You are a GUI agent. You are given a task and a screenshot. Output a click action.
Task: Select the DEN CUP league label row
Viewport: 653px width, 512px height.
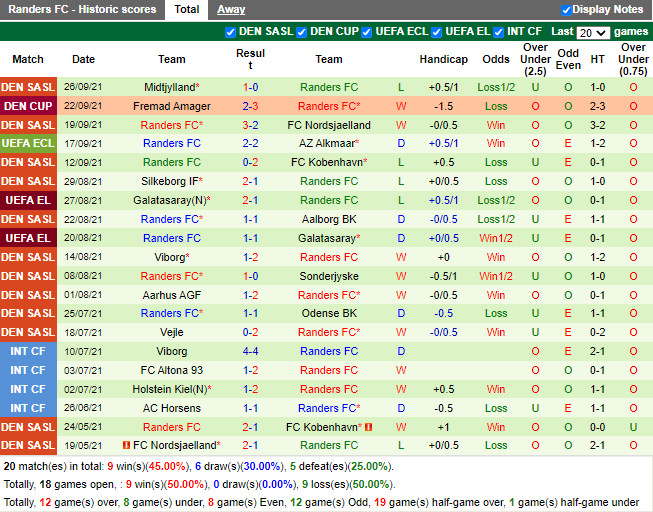click(28, 106)
